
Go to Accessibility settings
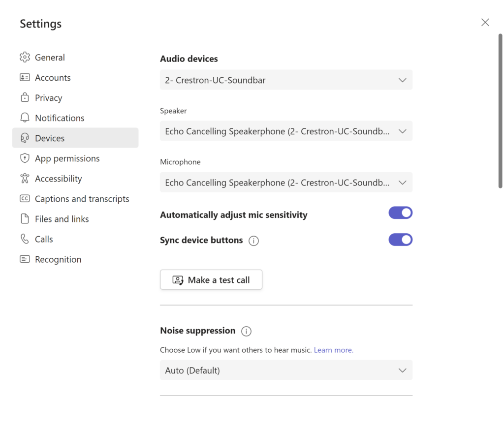pyautogui.click(x=75, y=178)
